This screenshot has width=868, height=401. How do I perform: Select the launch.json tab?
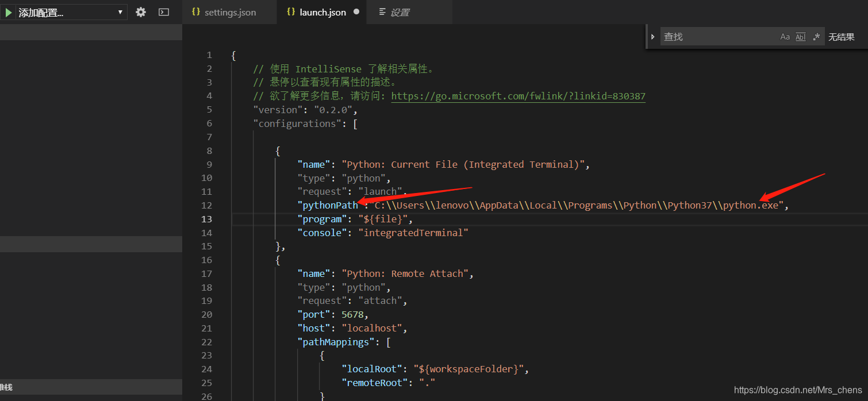[322, 12]
